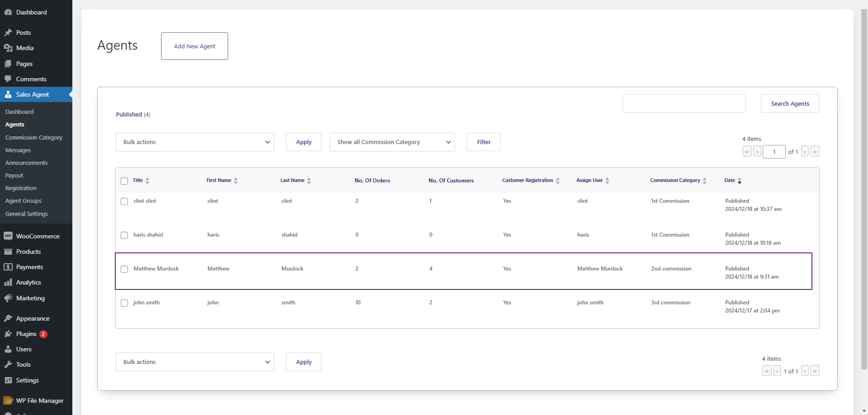Check the select-all checkbox in table header

pyautogui.click(x=124, y=181)
